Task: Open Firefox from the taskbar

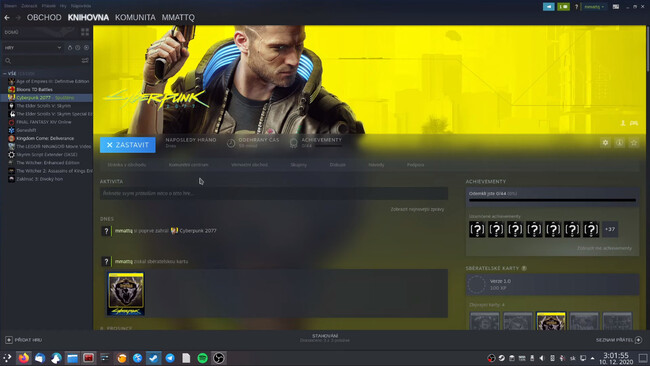Action: coord(24,358)
